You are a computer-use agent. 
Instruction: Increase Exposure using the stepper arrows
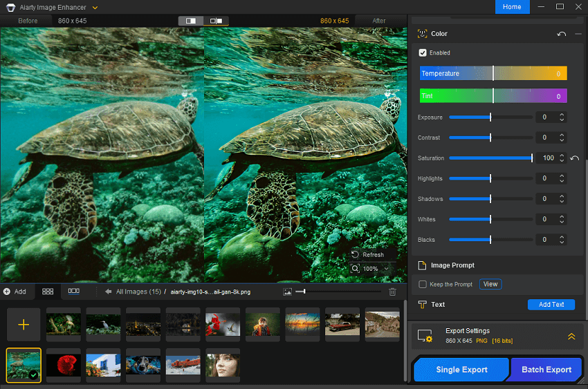click(x=562, y=115)
